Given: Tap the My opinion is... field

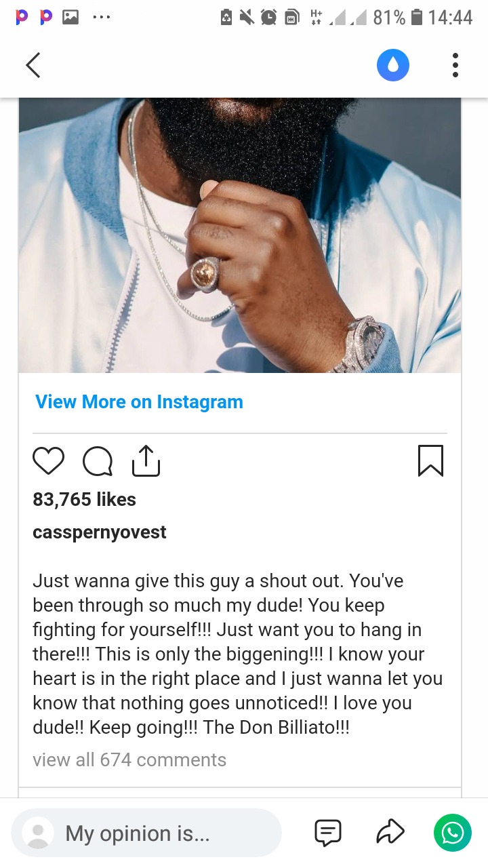Looking at the screenshot, I should click(x=146, y=833).
